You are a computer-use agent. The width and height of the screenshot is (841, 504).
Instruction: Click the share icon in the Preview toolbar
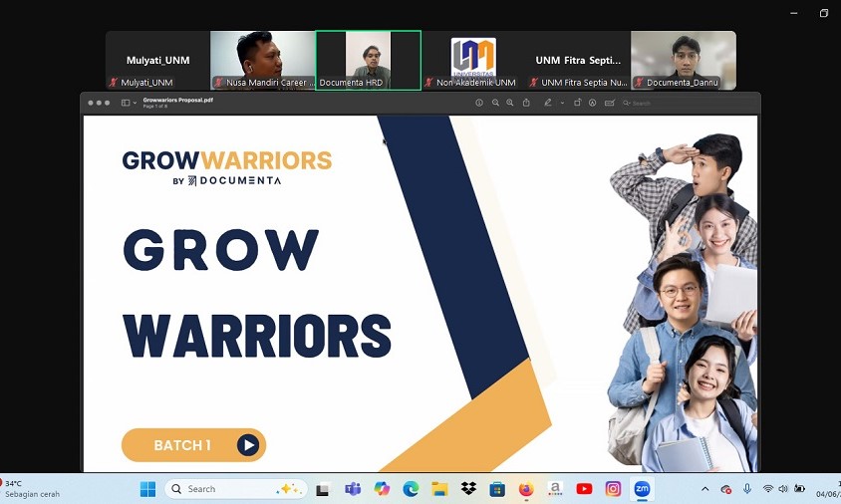(526, 103)
